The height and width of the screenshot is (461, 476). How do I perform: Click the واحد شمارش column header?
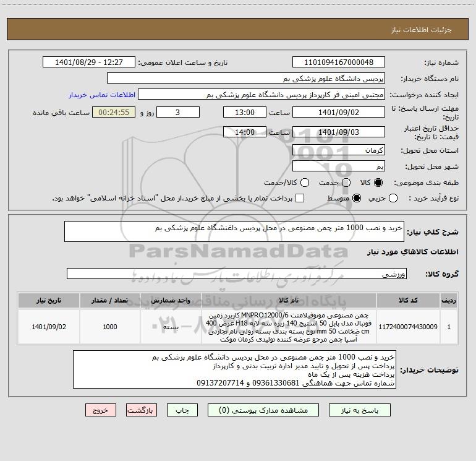[x=171, y=301]
